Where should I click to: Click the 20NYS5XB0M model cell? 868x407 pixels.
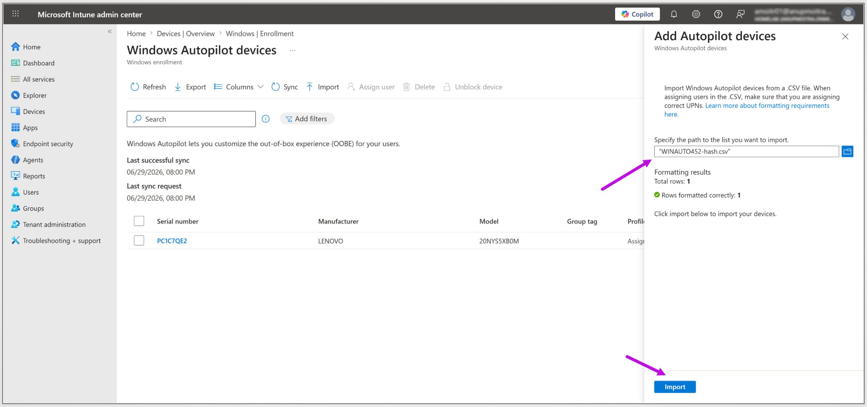[499, 241]
